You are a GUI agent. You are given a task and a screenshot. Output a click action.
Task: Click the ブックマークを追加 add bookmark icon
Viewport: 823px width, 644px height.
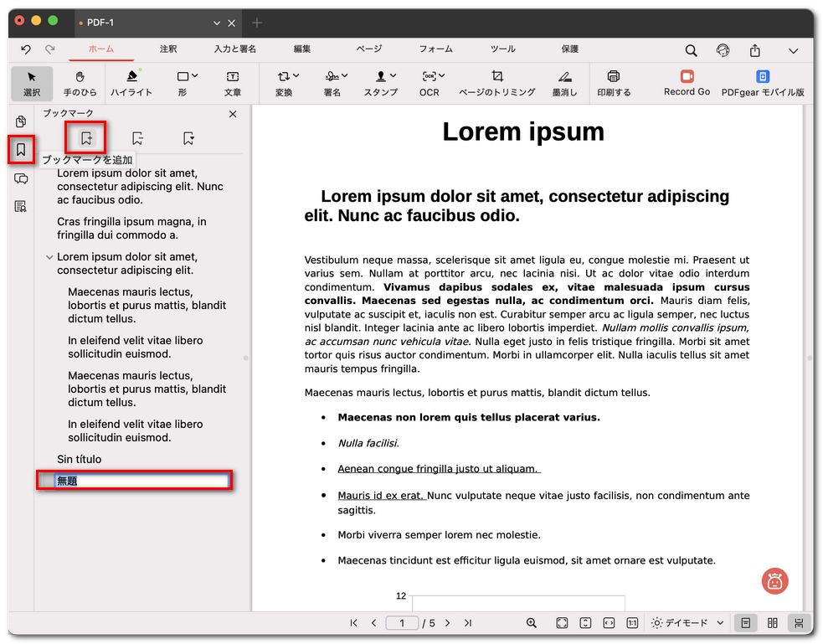(x=86, y=137)
